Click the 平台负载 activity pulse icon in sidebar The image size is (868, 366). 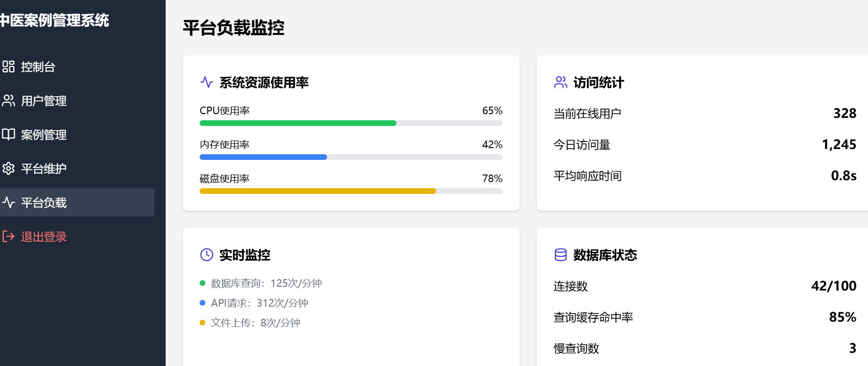coord(8,202)
